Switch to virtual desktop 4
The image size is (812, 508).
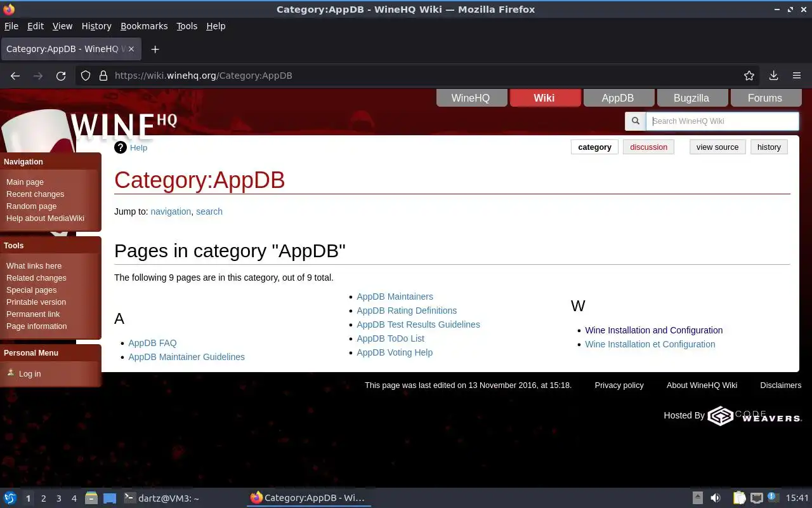(74, 498)
